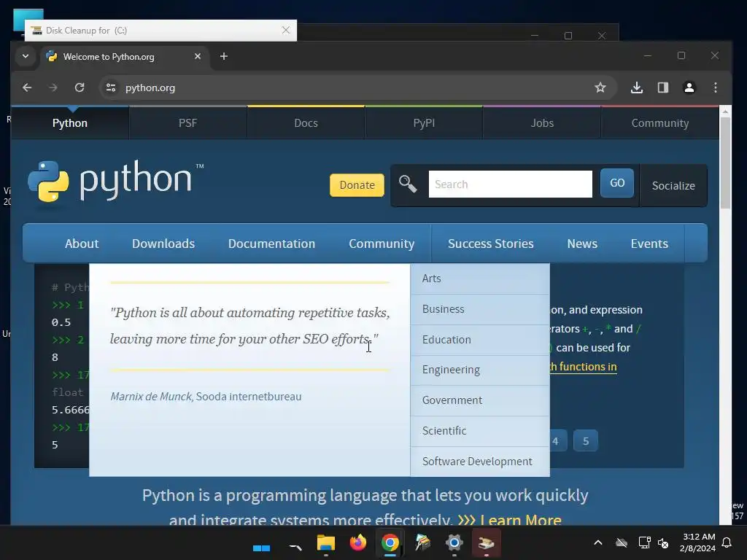This screenshot has width=747, height=560.
Task: Click Chrome icon in taskbar
Action: tap(390, 542)
